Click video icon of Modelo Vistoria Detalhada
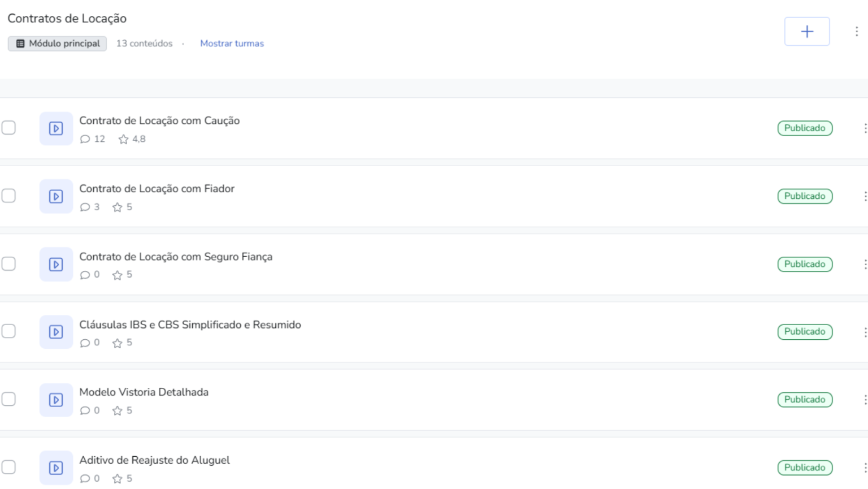Screen dimensions: 868x489 [56, 400]
